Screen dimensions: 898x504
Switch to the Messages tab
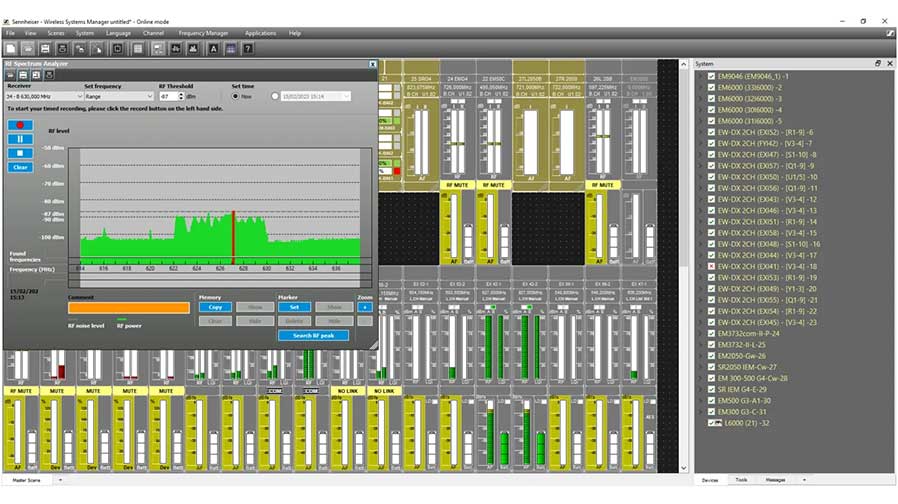pyautogui.click(x=775, y=480)
